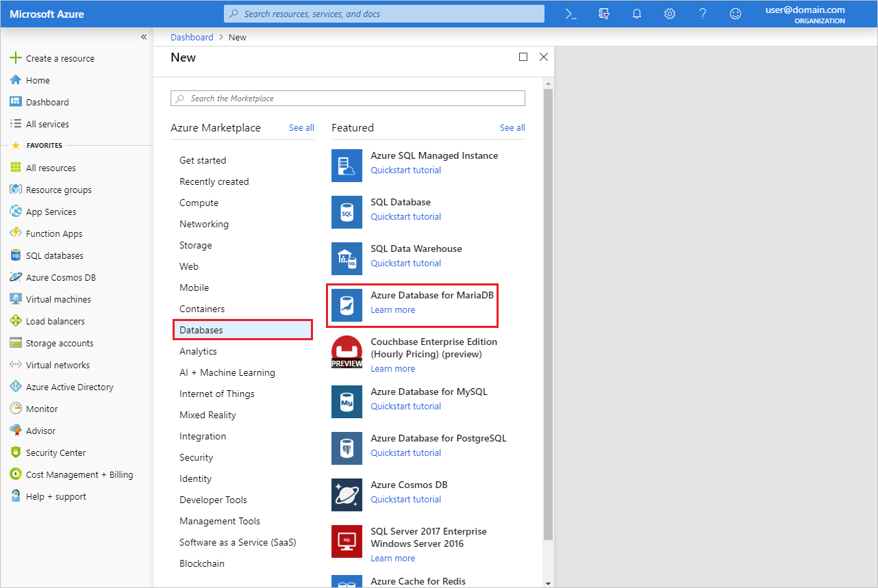This screenshot has width=878, height=588.
Task: Open Cloud Shell from the top bar
Action: [570, 13]
